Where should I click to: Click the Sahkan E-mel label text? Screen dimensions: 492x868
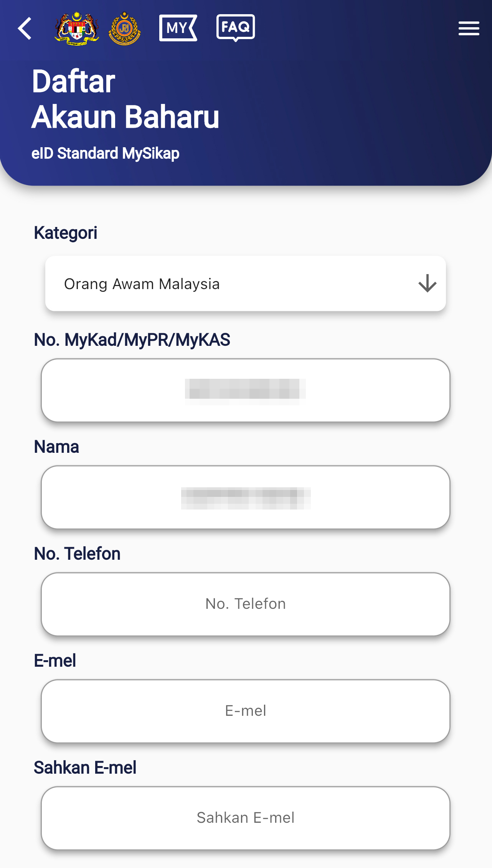[x=85, y=768]
